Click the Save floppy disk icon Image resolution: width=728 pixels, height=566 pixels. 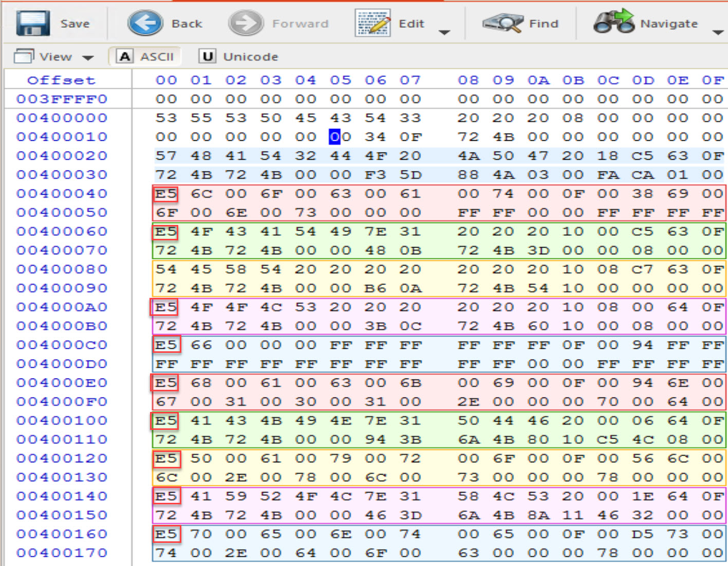click(x=33, y=23)
